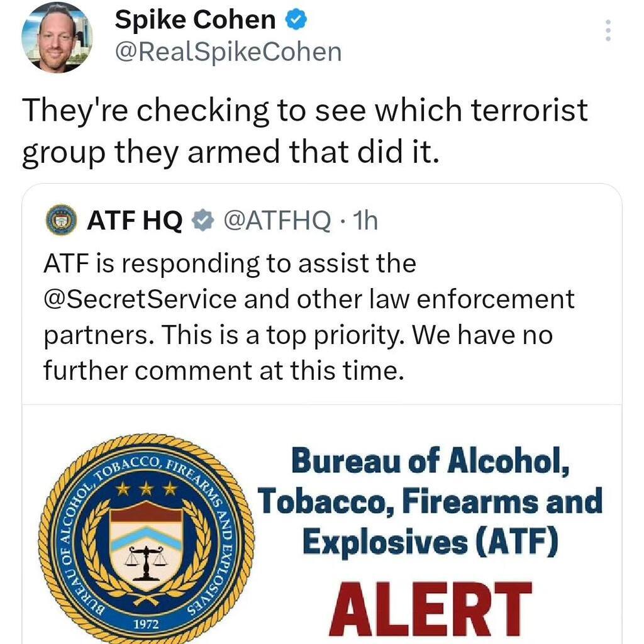Viewport: 644px width, 644px height.
Task: Click the Spike Cohen display name
Action: coord(195,21)
